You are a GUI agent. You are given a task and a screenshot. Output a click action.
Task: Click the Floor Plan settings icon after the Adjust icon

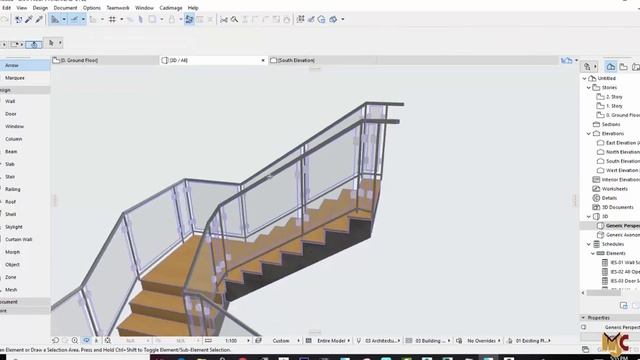point(321,19)
